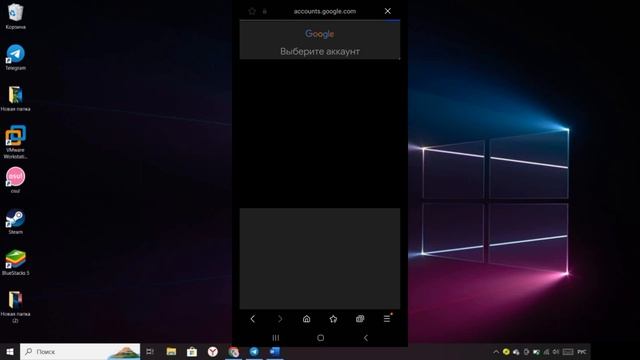640x360 pixels.
Task: Open File Explorer from the taskbar
Action: pyautogui.click(x=171, y=351)
